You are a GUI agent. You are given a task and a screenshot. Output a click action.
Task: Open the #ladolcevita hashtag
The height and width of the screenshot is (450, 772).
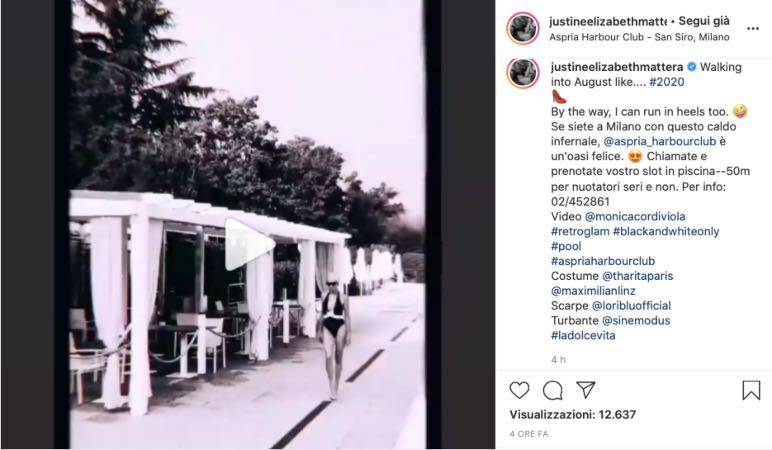583,336
